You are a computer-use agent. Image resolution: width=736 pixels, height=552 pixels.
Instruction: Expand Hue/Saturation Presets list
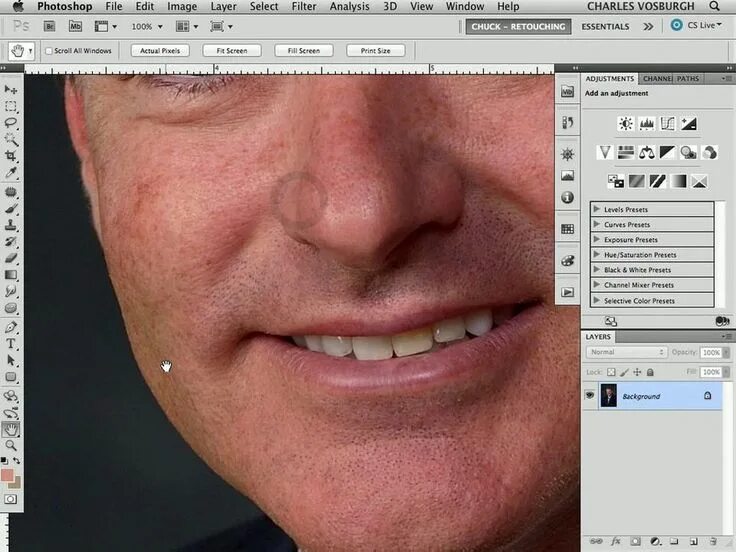(597, 254)
